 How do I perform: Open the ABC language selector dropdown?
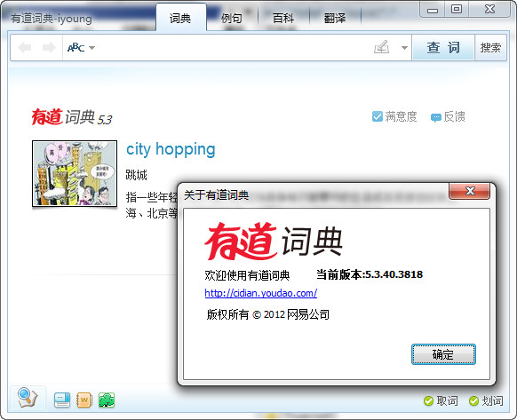point(81,48)
